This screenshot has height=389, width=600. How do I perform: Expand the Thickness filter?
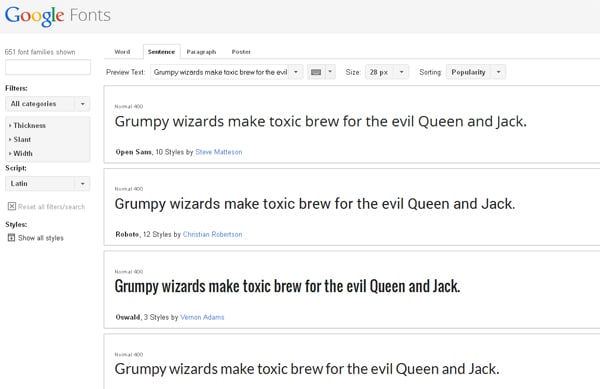[27, 125]
